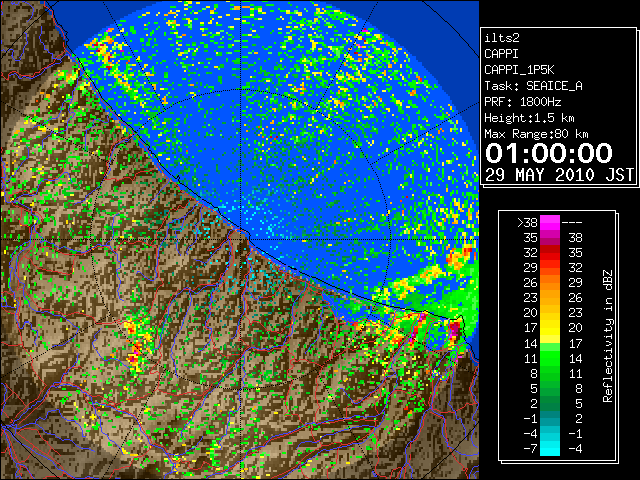Click the 'Task: SEAICE_A' text
Image resolution: width=640 pixels, height=480 pixels.
533,86
